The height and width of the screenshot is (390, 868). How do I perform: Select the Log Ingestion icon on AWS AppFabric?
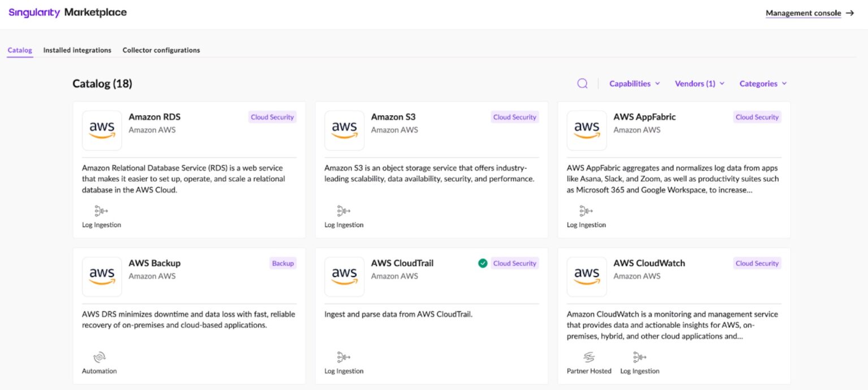(x=586, y=211)
